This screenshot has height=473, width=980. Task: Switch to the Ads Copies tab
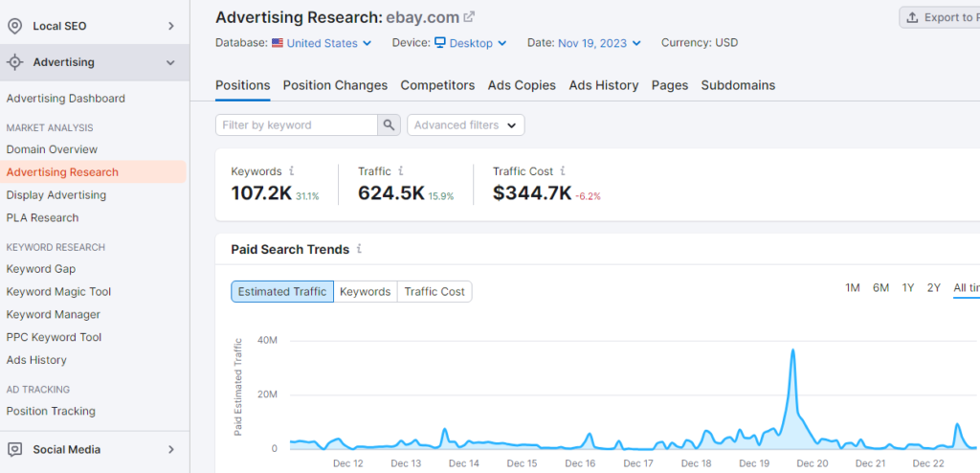[x=522, y=85]
